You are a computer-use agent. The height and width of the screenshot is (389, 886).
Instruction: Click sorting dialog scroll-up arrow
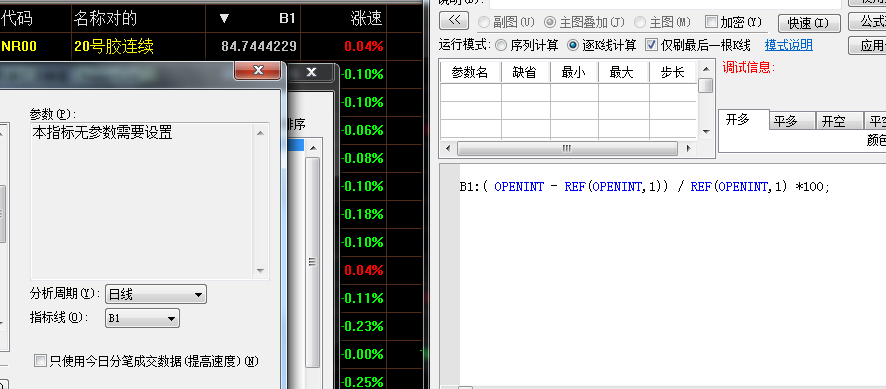(313, 148)
